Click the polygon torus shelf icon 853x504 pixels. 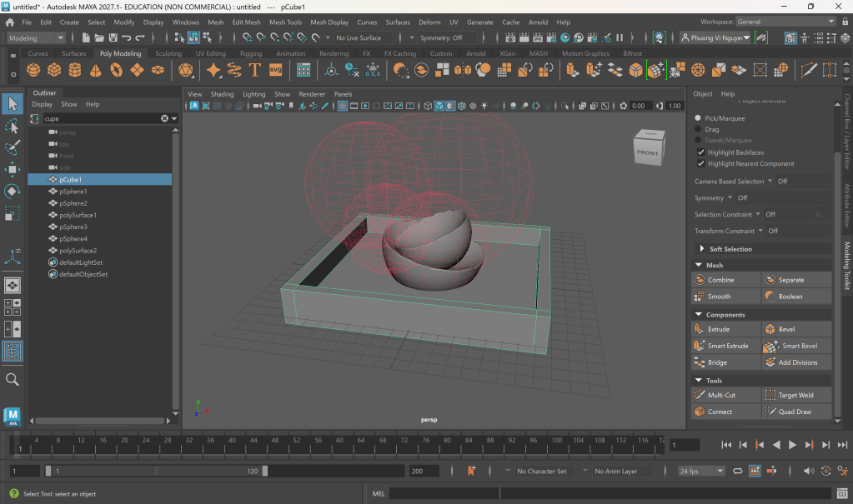(117, 70)
